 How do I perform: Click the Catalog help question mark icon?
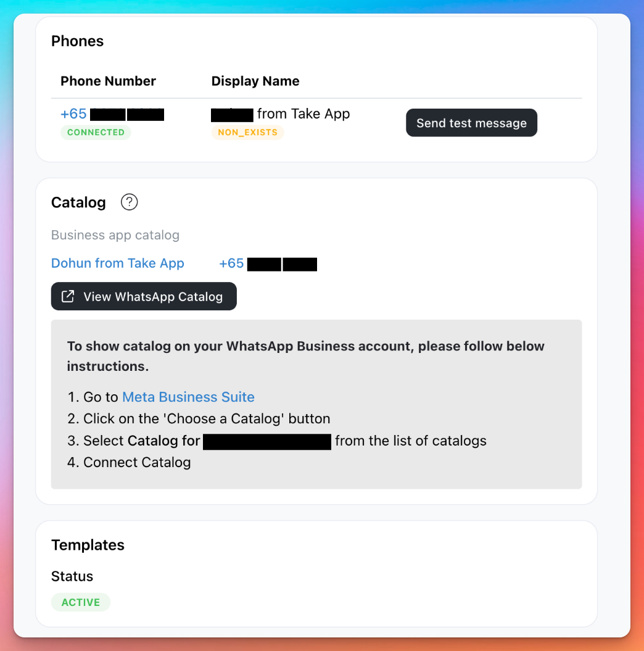click(x=129, y=202)
